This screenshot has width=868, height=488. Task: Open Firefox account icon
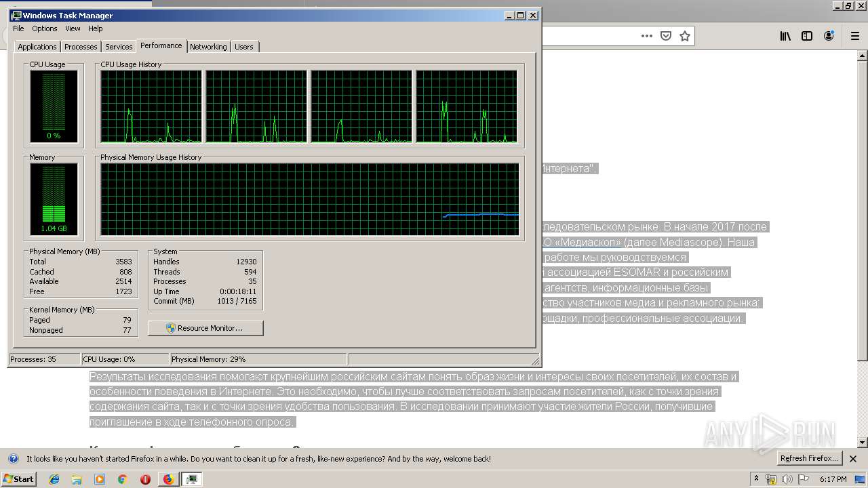tap(829, 36)
